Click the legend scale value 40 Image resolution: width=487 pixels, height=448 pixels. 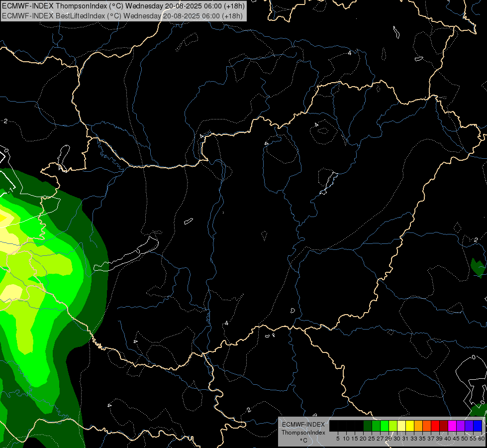(448, 439)
